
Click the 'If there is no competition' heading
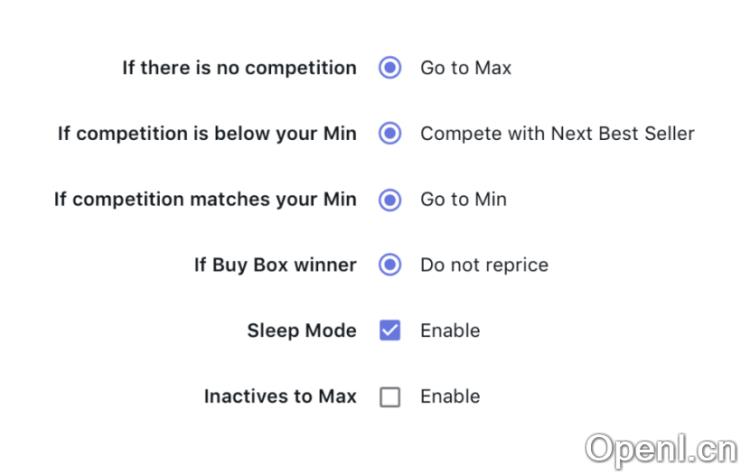pos(239,68)
